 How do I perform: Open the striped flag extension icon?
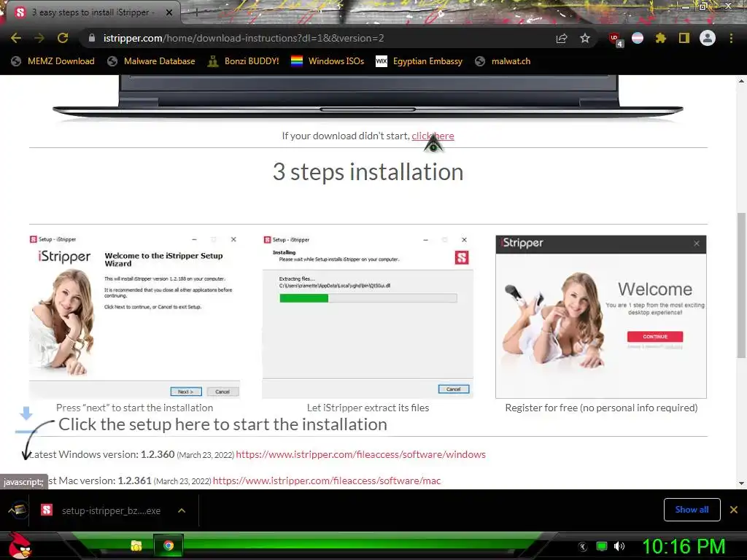[638, 38]
